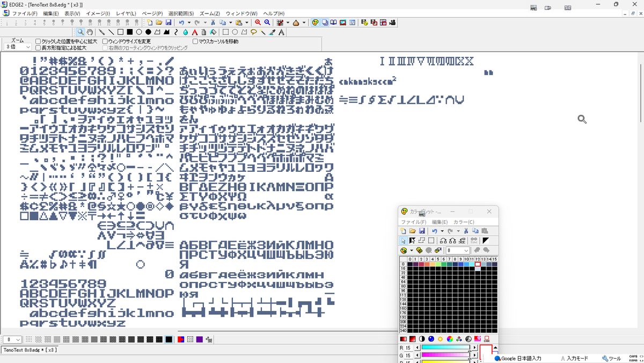
Task: Select the water drop blur tool
Action: click(185, 32)
